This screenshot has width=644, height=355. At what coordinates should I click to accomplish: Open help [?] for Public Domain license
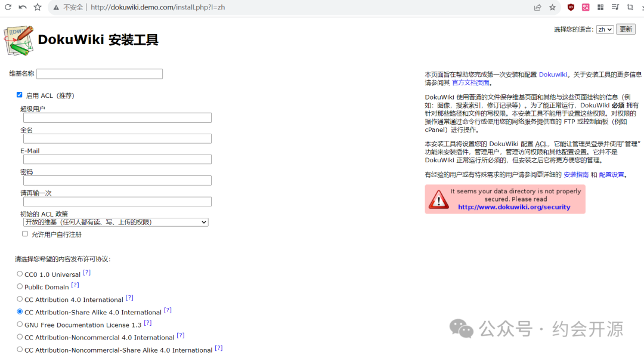pyautogui.click(x=75, y=285)
